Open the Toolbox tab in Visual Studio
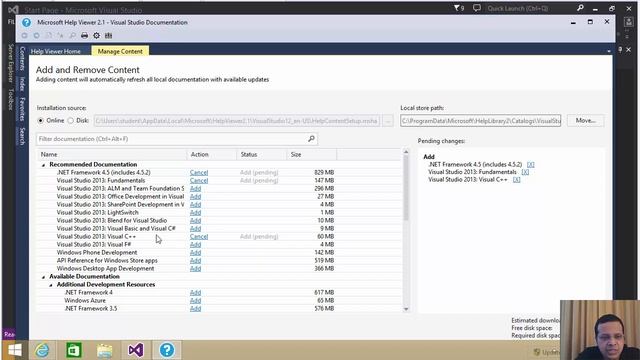Viewport: 640px width, 360px height. pos(11,100)
